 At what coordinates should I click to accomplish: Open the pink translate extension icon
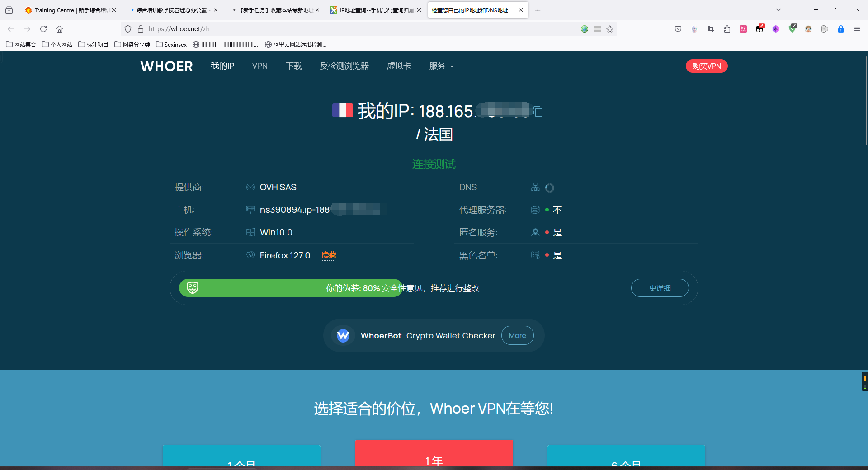743,29
